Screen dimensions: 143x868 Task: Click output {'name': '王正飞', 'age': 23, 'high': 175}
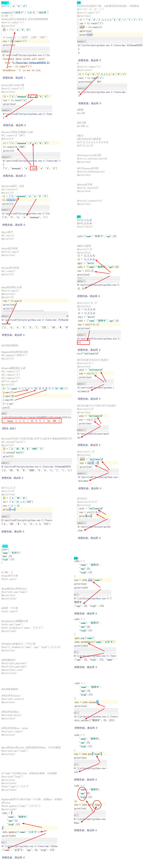pyautogui.click(x=28, y=850)
